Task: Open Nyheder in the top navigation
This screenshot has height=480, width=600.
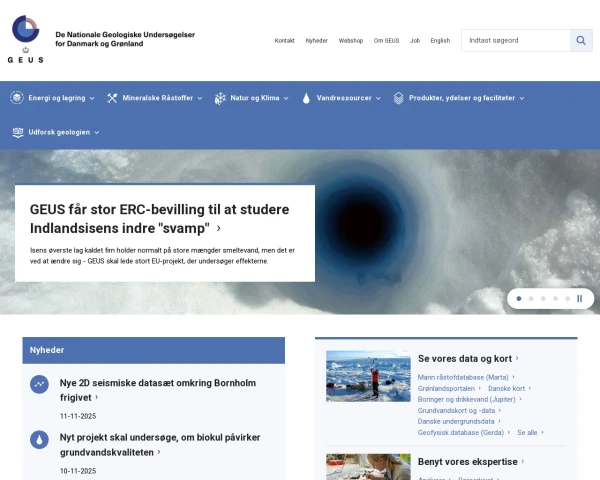Action: point(316,41)
